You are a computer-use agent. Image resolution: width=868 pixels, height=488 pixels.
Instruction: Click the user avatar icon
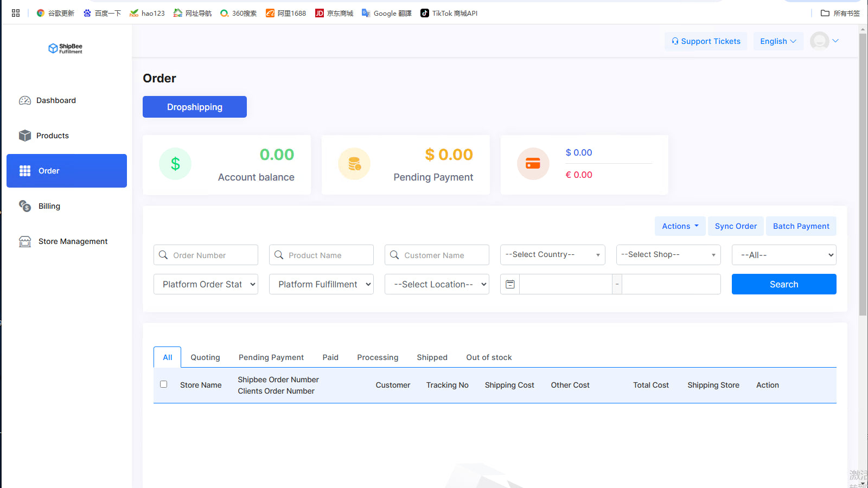click(819, 41)
